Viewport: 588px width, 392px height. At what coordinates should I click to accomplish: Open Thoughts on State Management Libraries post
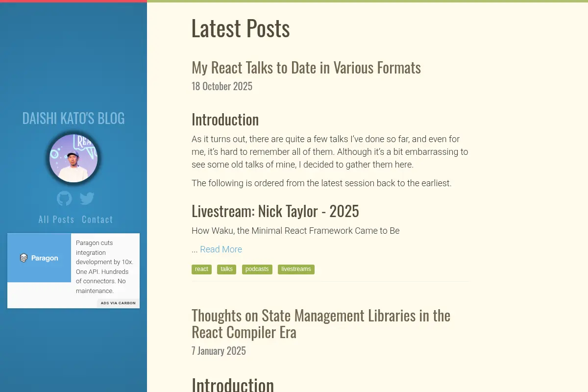(x=321, y=323)
